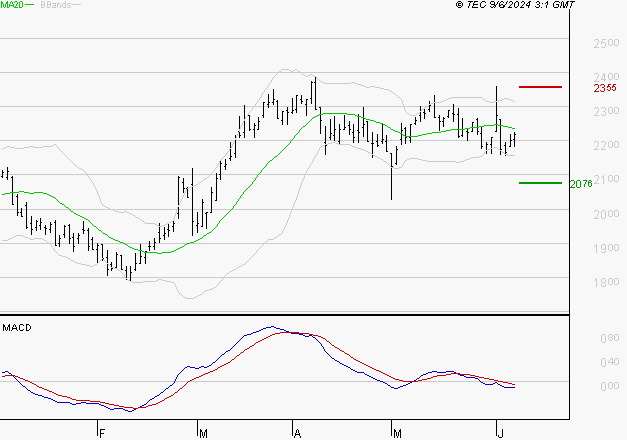Click the 2300 price axis label
The height and width of the screenshot is (440, 627).
tap(606, 111)
